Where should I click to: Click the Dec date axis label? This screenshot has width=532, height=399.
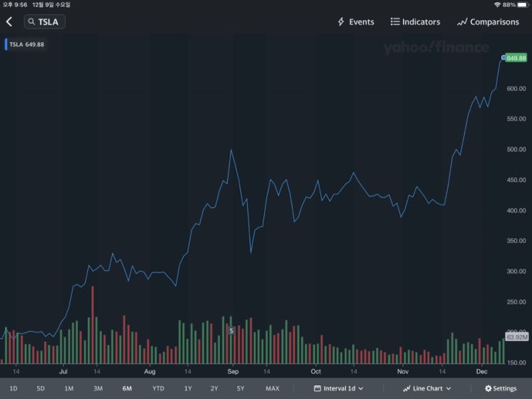coord(481,372)
